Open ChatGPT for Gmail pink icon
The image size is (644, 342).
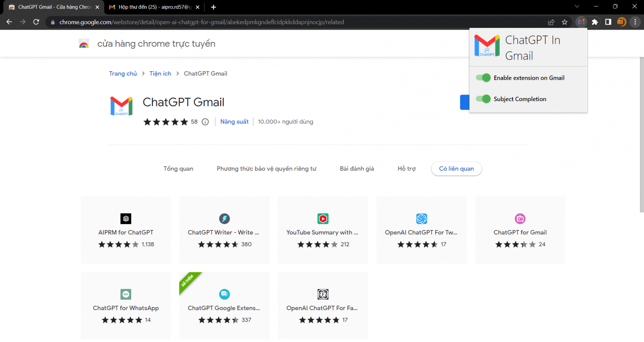520,219
